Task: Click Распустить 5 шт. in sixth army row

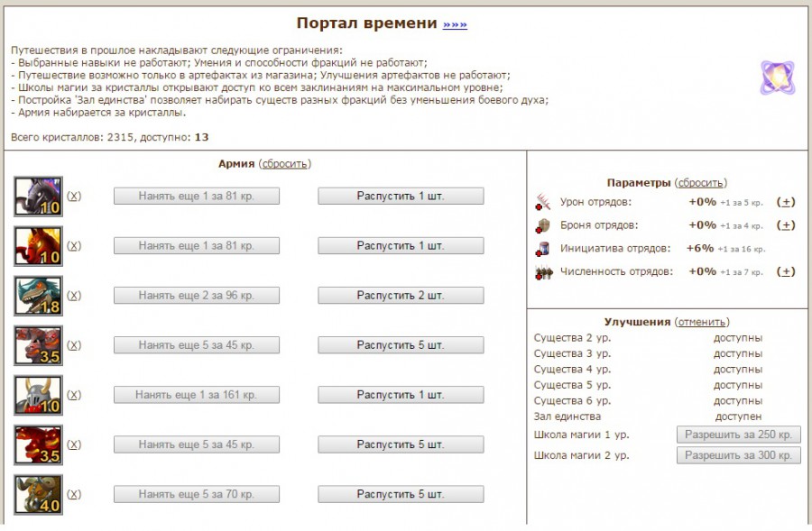Action: (x=401, y=444)
